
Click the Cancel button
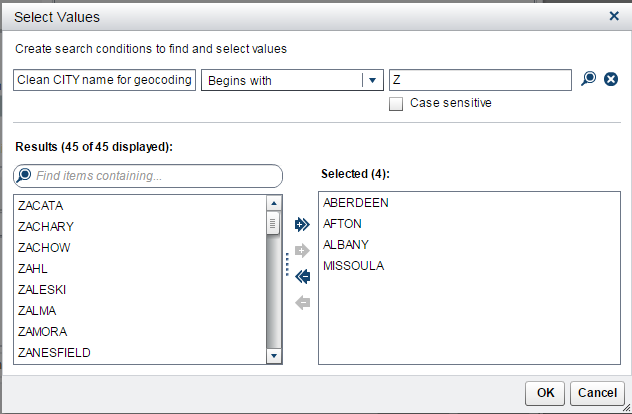pyautogui.click(x=597, y=393)
